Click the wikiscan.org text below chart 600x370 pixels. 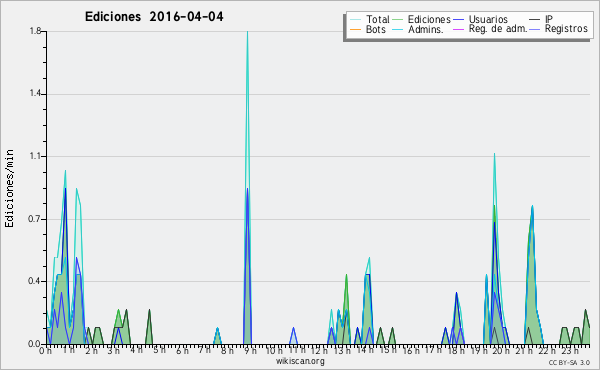[300, 361]
